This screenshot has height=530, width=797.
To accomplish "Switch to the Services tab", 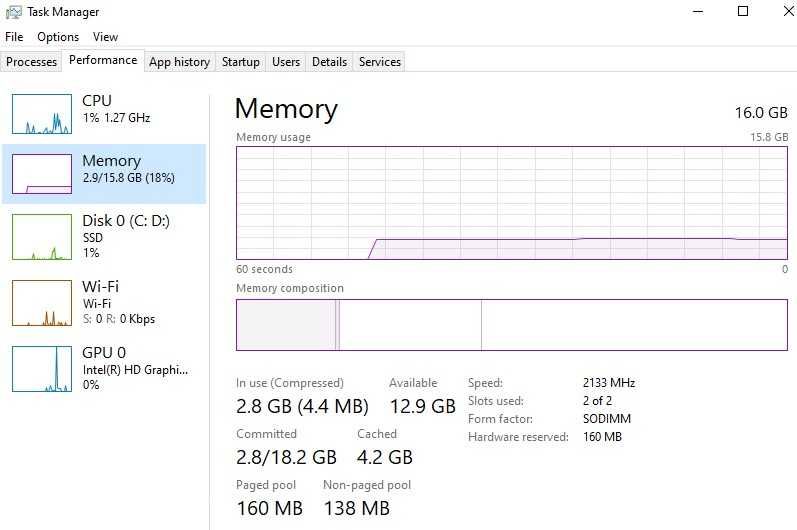I will [380, 61].
